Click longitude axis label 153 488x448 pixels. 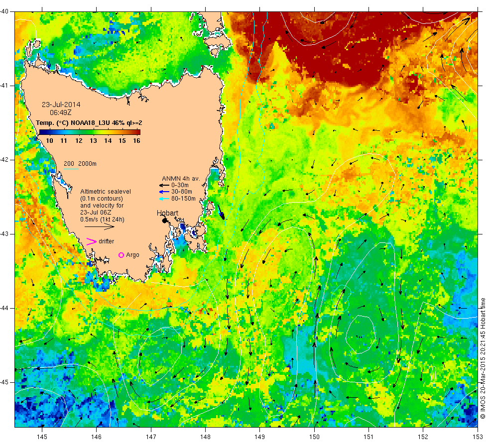(x=477, y=437)
